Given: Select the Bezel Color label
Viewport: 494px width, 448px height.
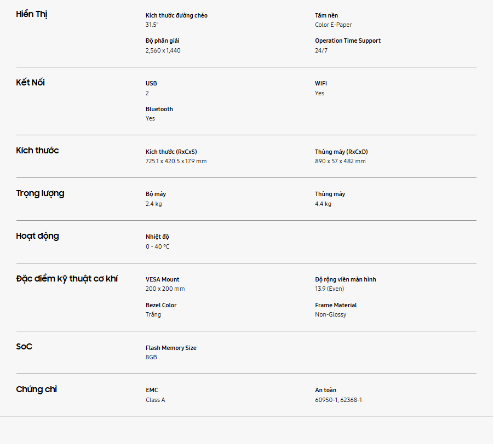Looking at the screenshot, I should pyautogui.click(x=161, y=305).
